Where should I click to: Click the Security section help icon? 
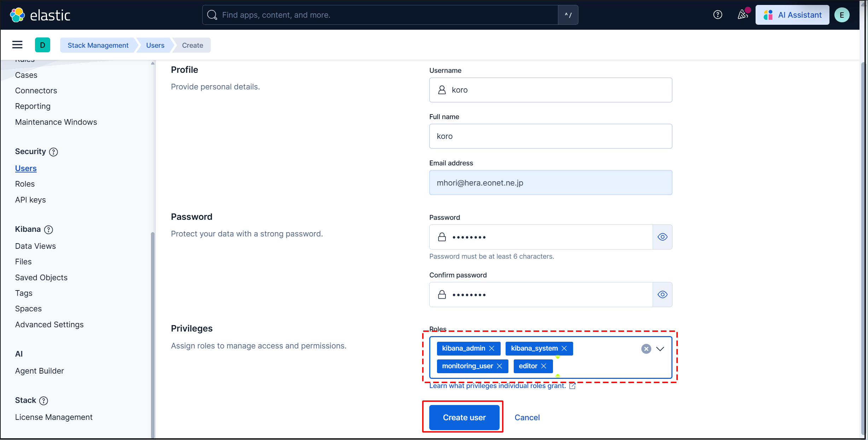53,152
